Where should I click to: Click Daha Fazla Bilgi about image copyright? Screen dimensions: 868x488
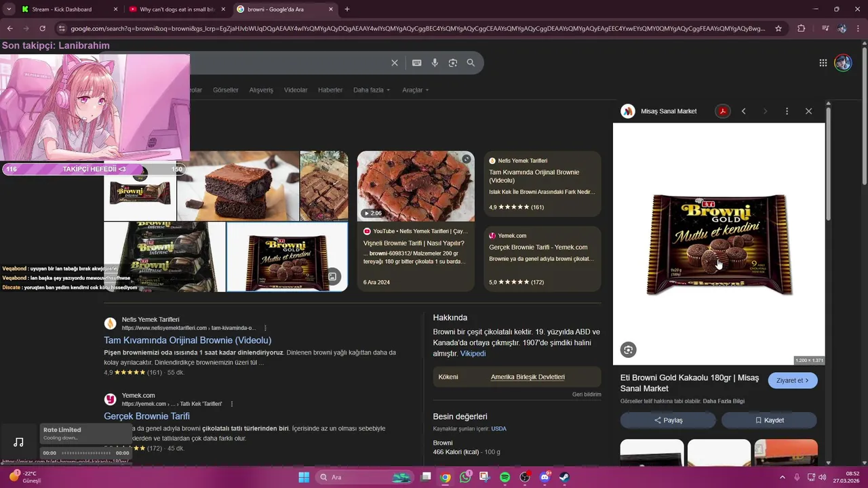coord(724,401)
